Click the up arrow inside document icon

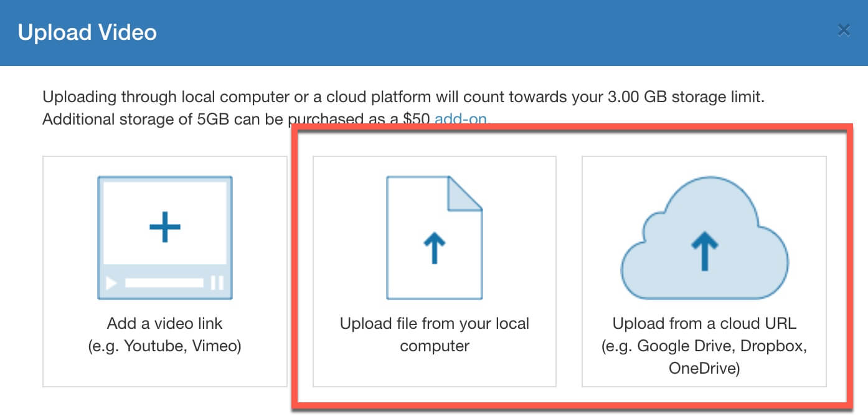tap(434, 249)
